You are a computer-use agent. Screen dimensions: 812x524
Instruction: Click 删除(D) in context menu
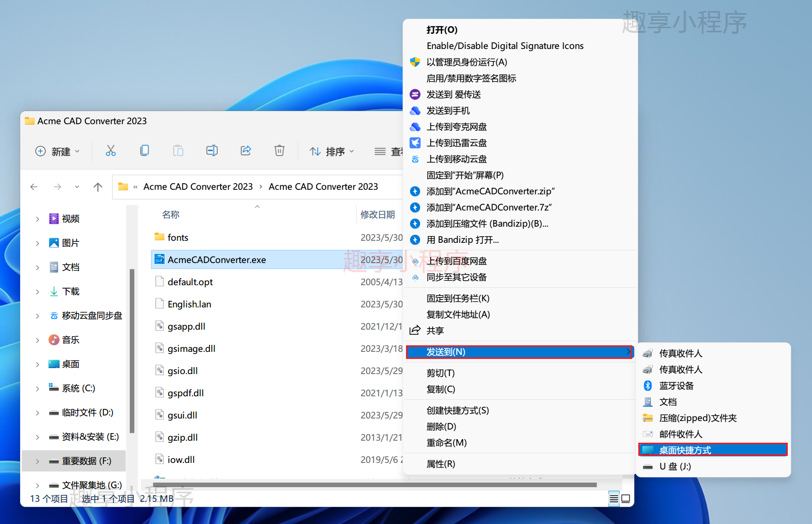pyautogui.click(x=520, y=427)
